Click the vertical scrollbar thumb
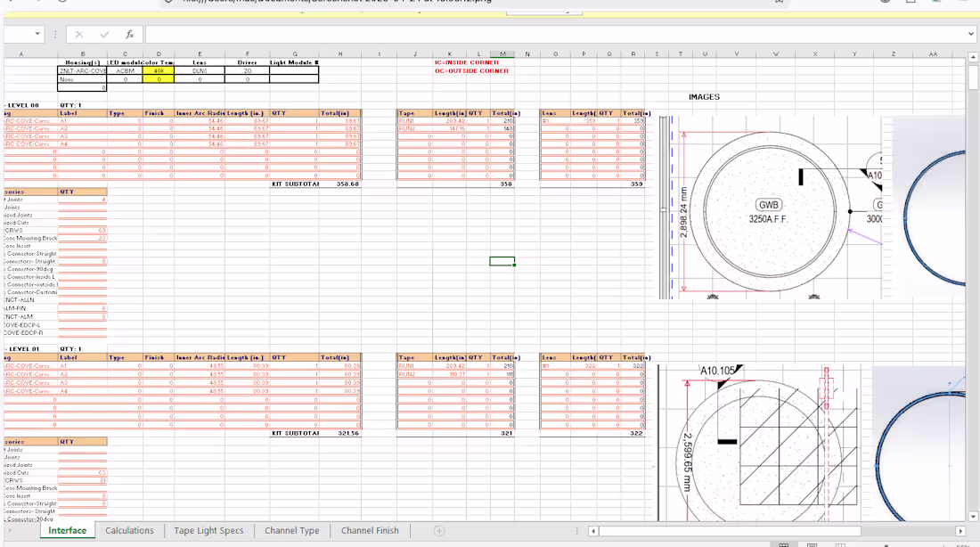This screenshot has width=980, height=547. tap(973, 77)
